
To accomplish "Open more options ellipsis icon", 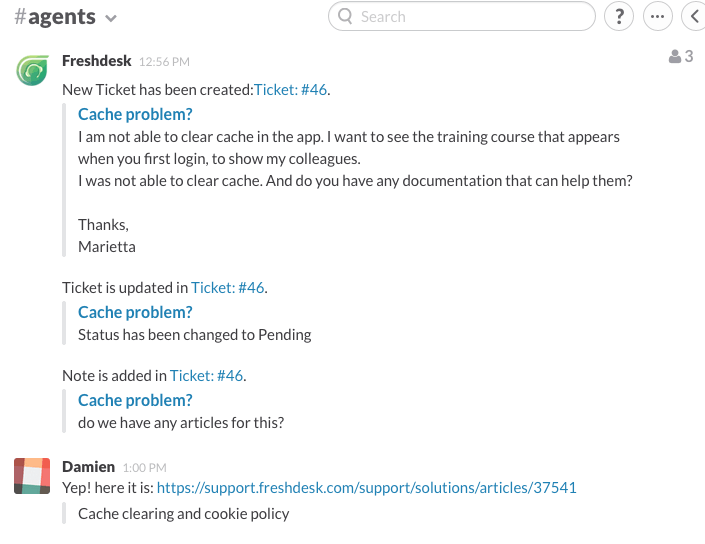I will point(657,17).
